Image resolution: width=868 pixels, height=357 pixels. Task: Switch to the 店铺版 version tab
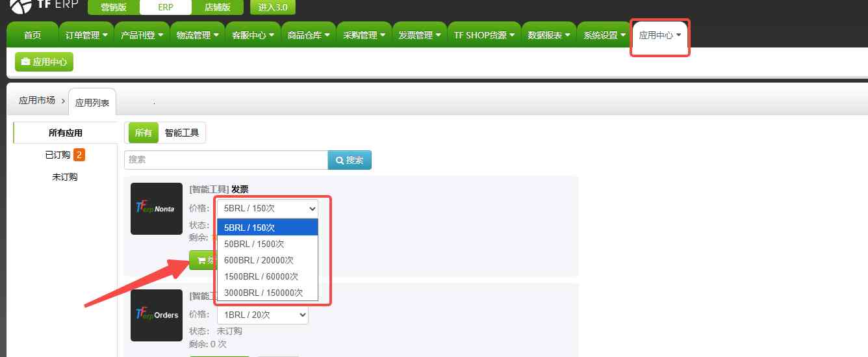point(218,8)
